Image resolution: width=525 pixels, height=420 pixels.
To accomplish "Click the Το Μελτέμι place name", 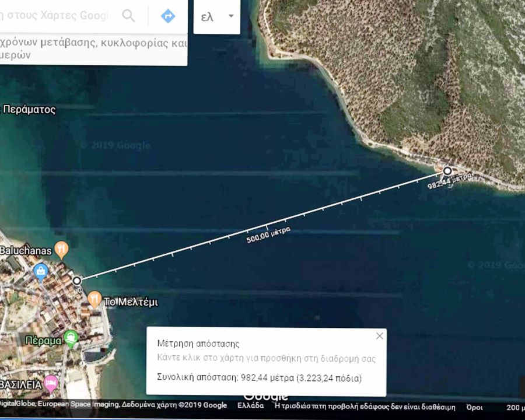I will pos(131,302).
